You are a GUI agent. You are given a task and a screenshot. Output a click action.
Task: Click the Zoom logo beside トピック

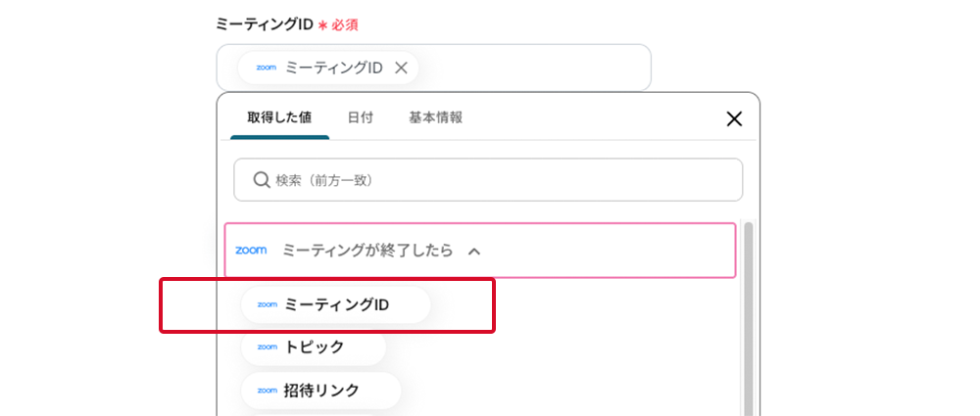click(x=267, y=347)
